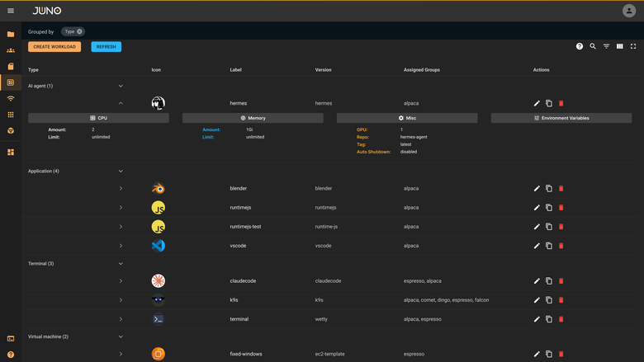644x362 pixels.
Task: Expand the runtimejs row
Action: tap(121, 208)
